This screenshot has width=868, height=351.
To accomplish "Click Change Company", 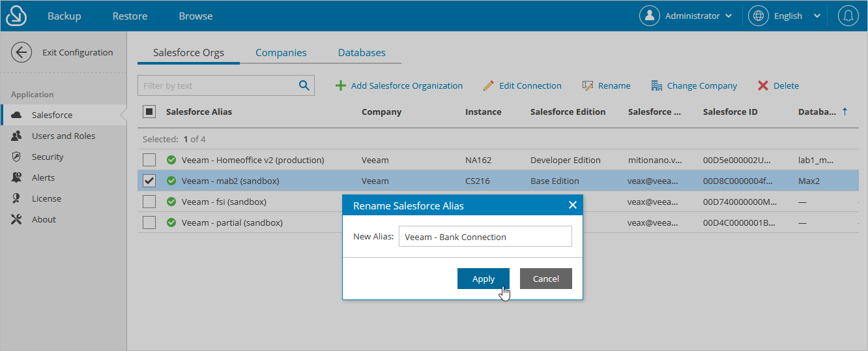I will (702, 85).
